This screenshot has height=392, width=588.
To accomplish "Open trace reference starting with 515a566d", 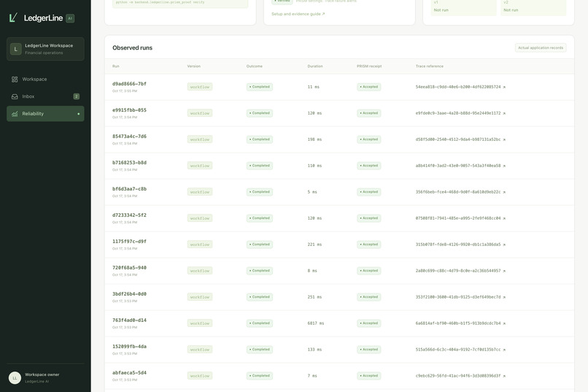I will 458,350.
